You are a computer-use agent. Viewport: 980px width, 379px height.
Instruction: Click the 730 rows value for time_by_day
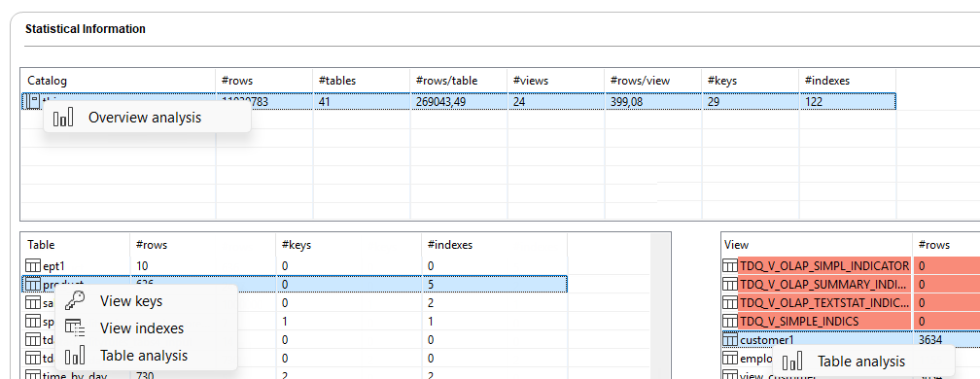(144, 375)
